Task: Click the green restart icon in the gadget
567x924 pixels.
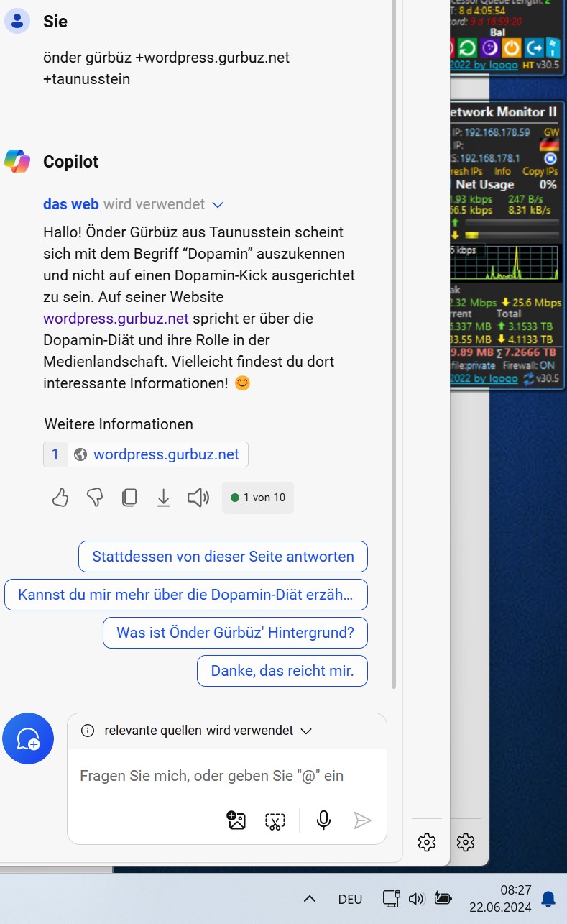Action: 468,48
